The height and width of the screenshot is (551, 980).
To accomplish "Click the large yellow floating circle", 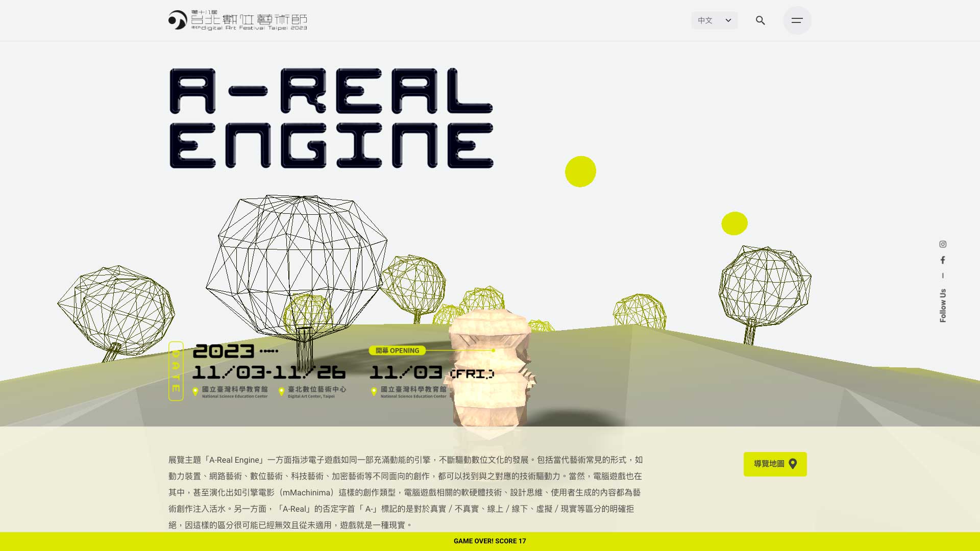I will pyautogui.click(x=580, y=171).
